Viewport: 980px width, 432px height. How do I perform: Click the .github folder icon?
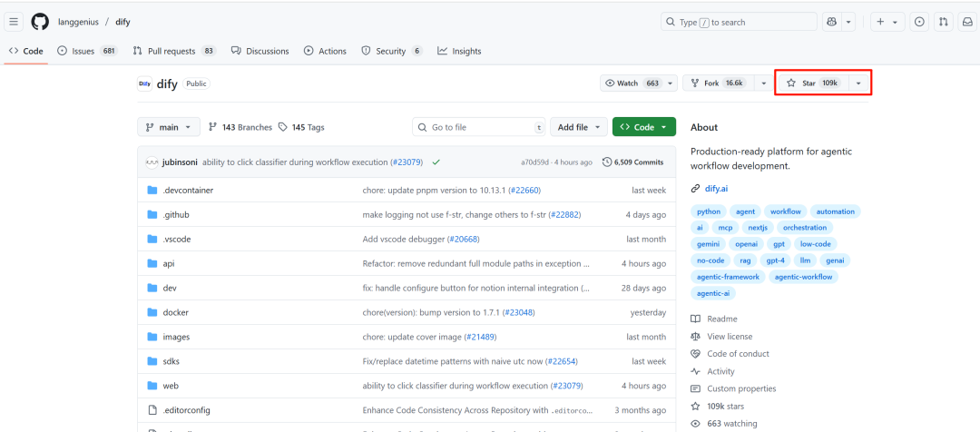tap(152, 214)
